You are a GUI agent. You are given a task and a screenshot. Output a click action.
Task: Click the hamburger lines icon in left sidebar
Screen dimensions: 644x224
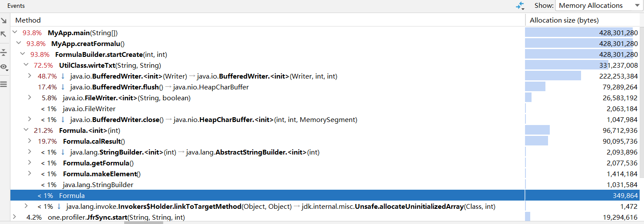[x=3, y=84]
